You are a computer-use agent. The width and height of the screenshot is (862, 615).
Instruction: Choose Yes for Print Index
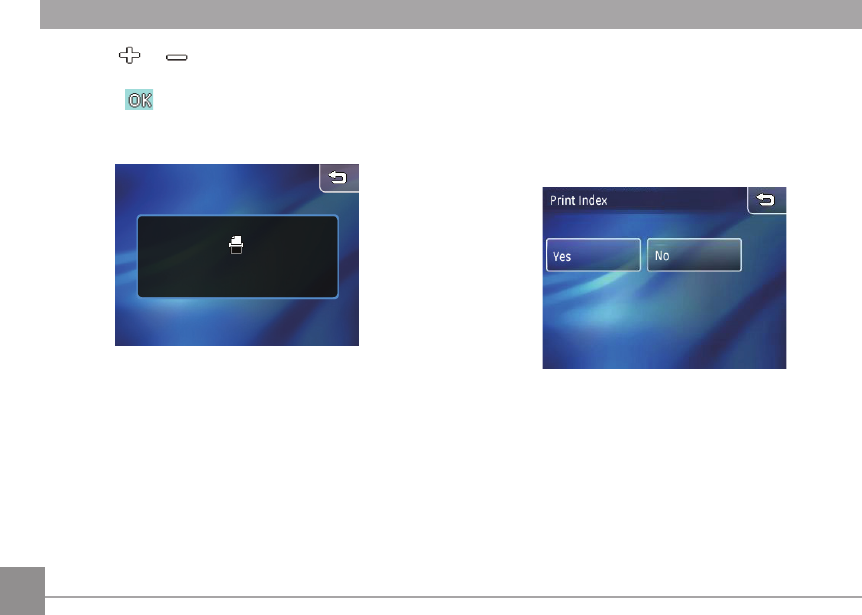(x=593, y=255)
